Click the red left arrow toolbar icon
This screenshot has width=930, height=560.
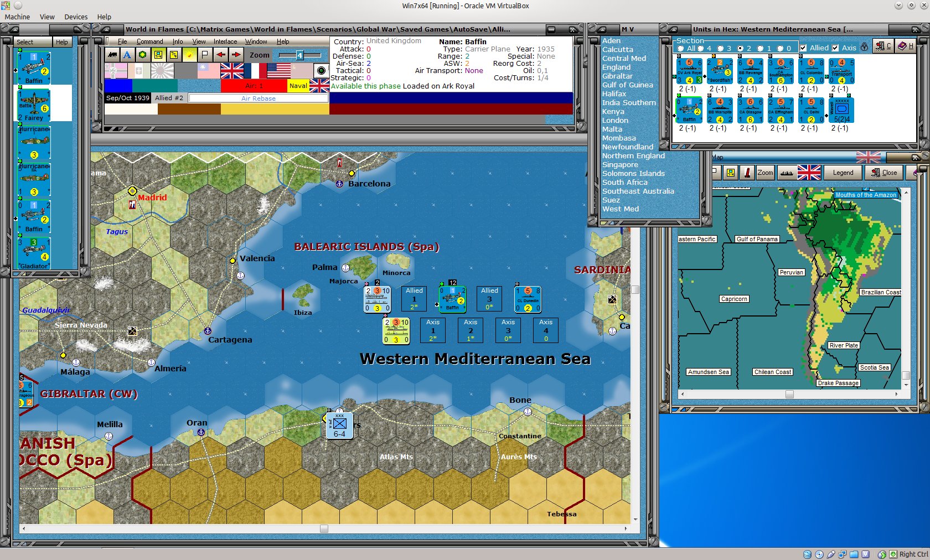(x=221, y=55)
